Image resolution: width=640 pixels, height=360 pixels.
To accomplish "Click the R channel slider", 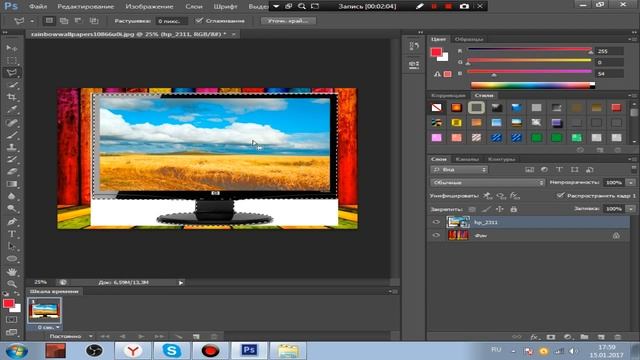I will [x=529, y=50].
